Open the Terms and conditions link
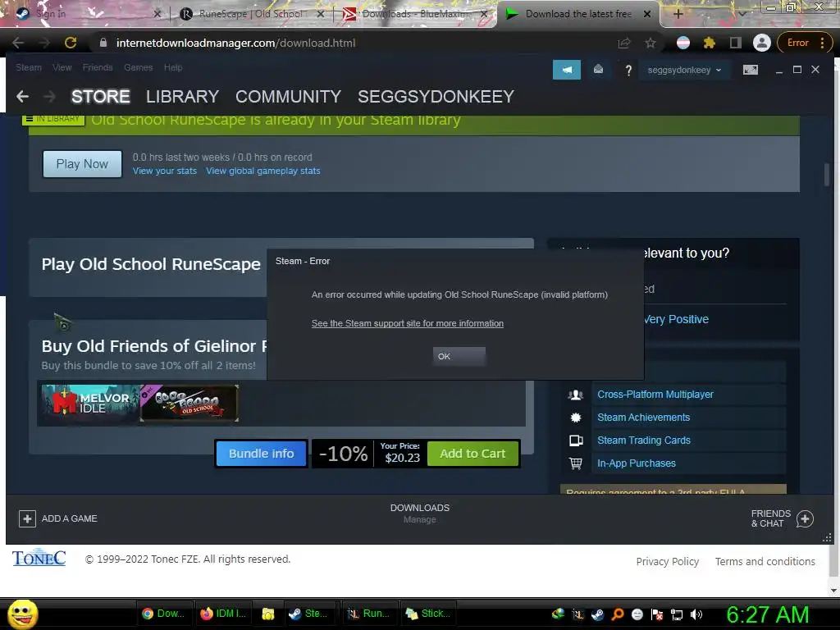 point(765,561)
